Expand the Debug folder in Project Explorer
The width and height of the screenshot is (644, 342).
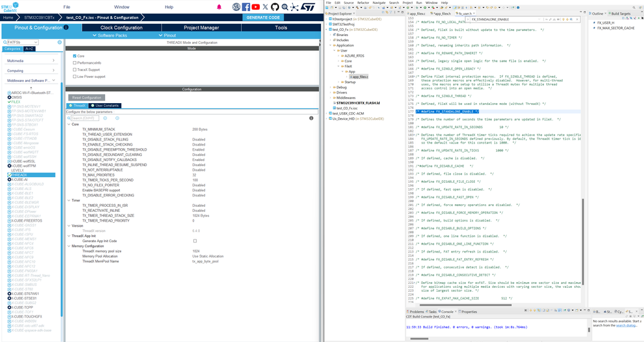[x=331, y=88]
